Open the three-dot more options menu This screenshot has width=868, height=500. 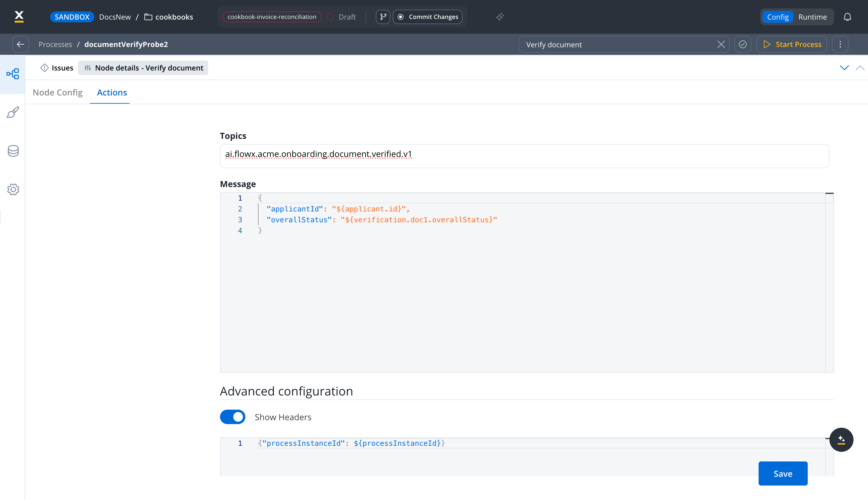(x=840, y=44)
